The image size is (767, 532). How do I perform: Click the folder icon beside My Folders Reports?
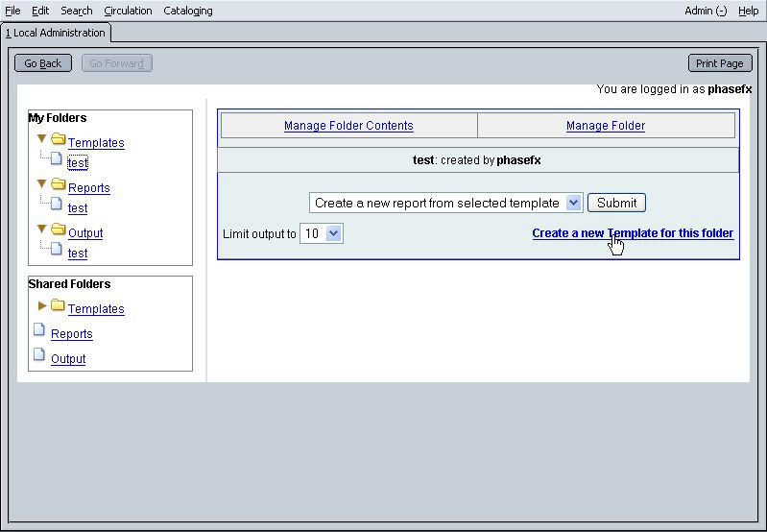[58, 184]
